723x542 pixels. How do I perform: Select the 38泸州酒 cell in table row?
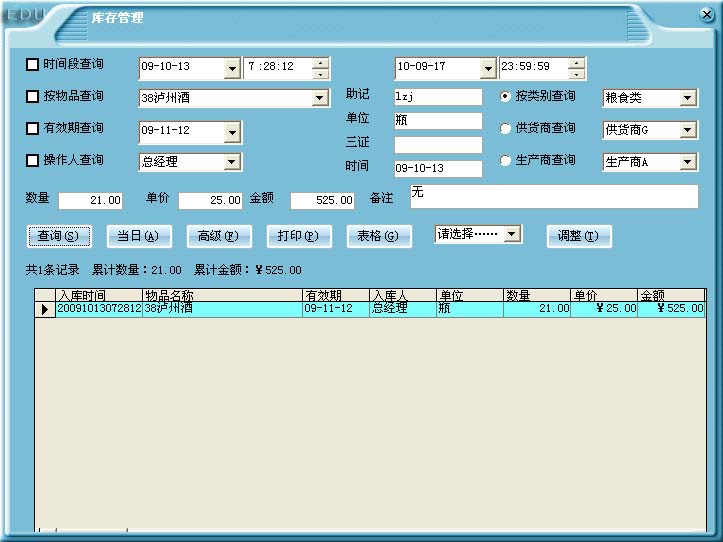coord(222,309)
